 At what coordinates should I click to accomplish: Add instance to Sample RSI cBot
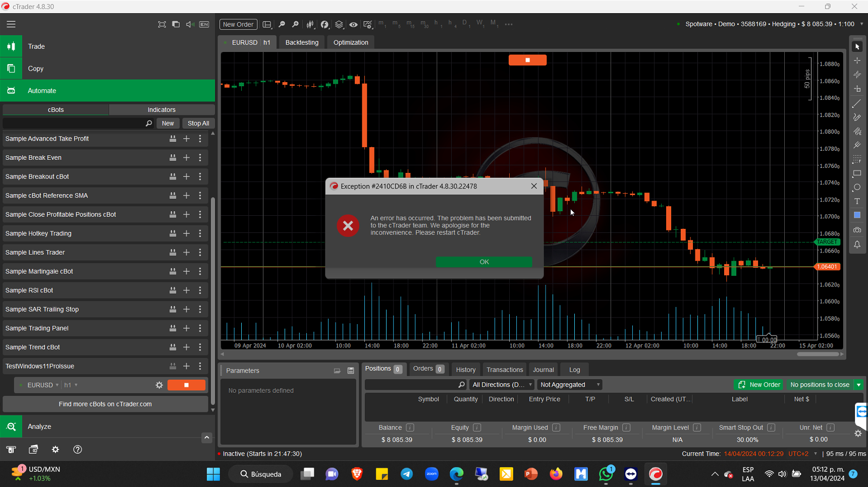(x=186, y=290)
